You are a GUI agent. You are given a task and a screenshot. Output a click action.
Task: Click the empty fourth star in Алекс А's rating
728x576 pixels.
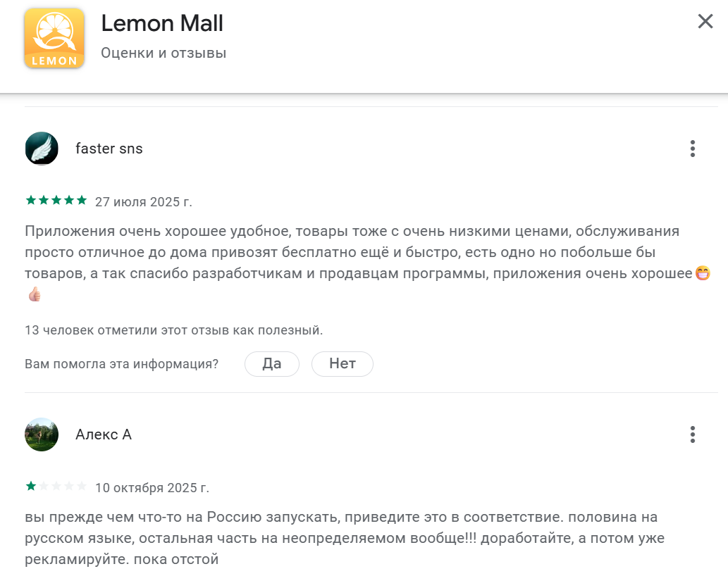68,484
